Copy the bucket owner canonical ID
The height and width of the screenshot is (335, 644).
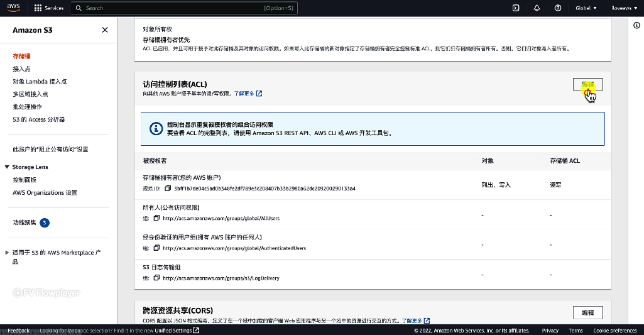[168, 189]
